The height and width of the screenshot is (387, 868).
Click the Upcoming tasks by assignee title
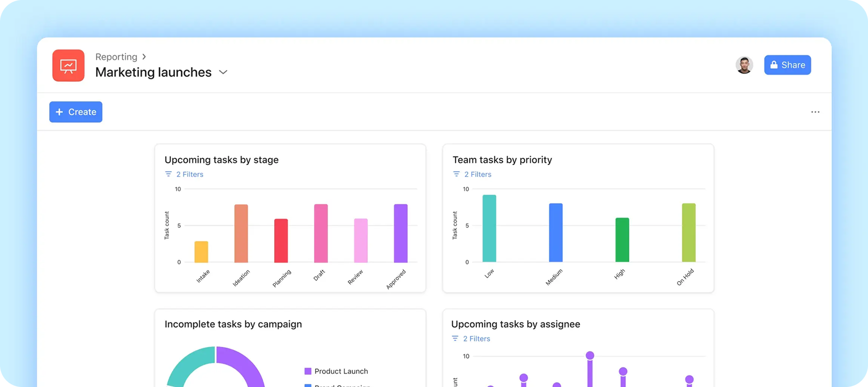(x=515, y=324)
